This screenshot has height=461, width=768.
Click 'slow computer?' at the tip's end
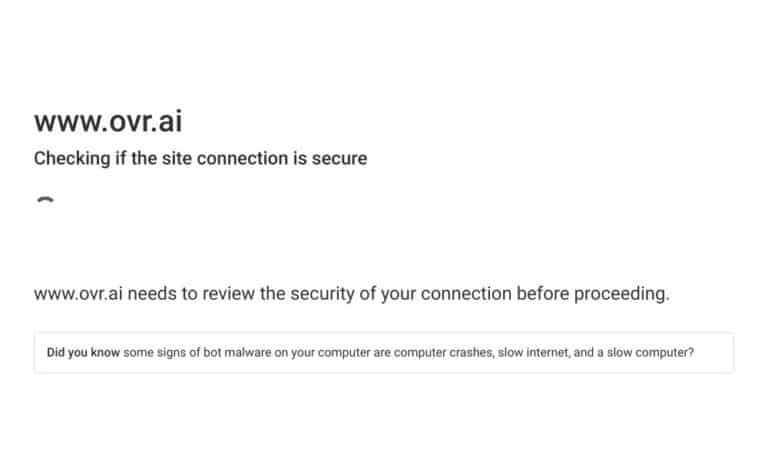coord(650,352)
